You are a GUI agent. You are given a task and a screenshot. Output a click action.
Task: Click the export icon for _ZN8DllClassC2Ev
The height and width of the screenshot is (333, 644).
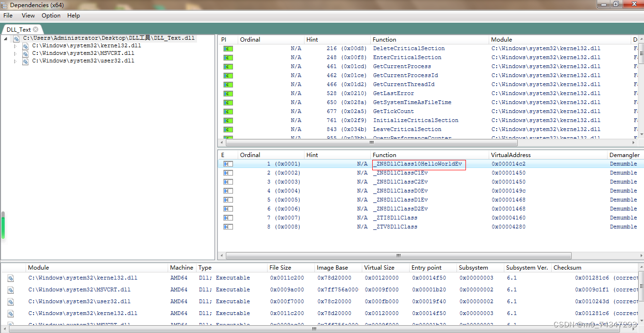[x=228, y=182]
